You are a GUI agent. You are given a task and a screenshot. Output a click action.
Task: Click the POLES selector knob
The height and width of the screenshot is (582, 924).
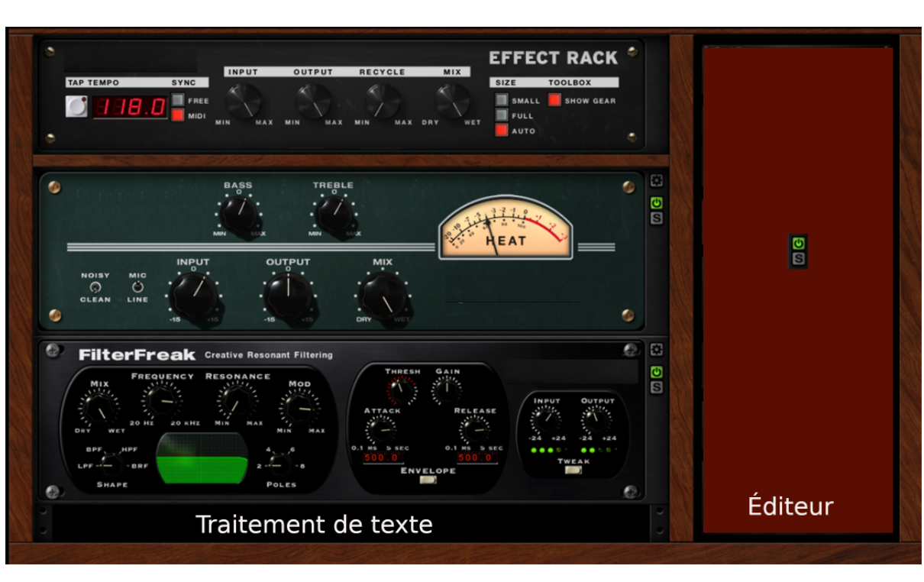tap(279, 464)
